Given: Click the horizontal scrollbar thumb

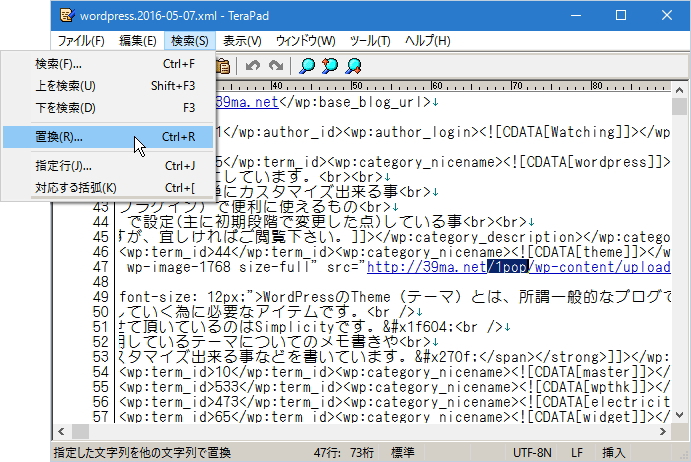Looking at the screenshot, I should point(80,432).
